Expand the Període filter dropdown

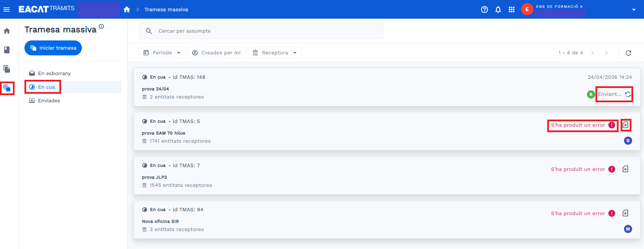tap(162, 53)
